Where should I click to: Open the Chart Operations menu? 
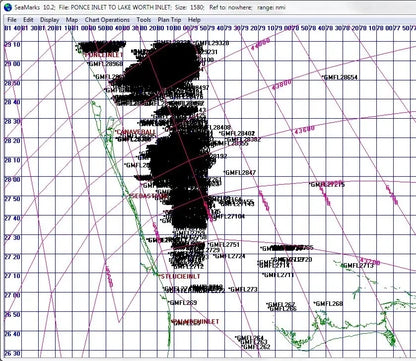[107, 20]
